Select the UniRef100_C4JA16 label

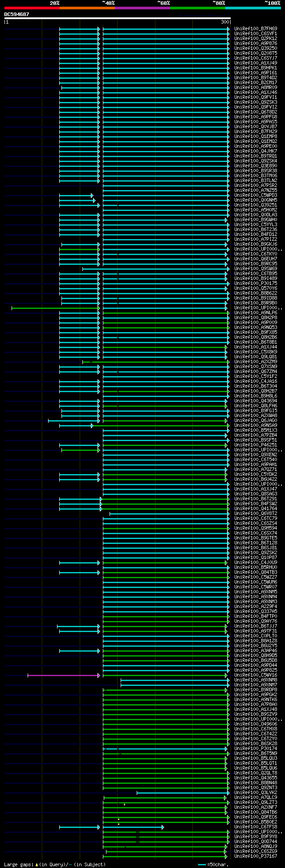point(256,381)
